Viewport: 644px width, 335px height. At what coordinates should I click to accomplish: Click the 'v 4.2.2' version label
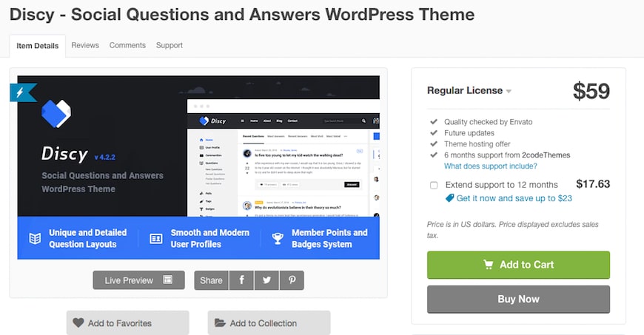[104, 158]
